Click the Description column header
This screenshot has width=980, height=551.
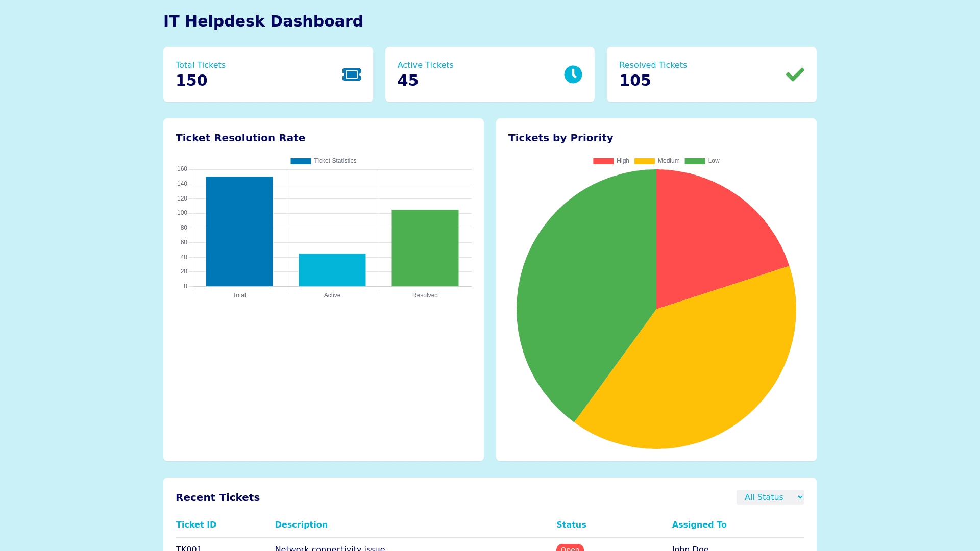pos(301,524)
